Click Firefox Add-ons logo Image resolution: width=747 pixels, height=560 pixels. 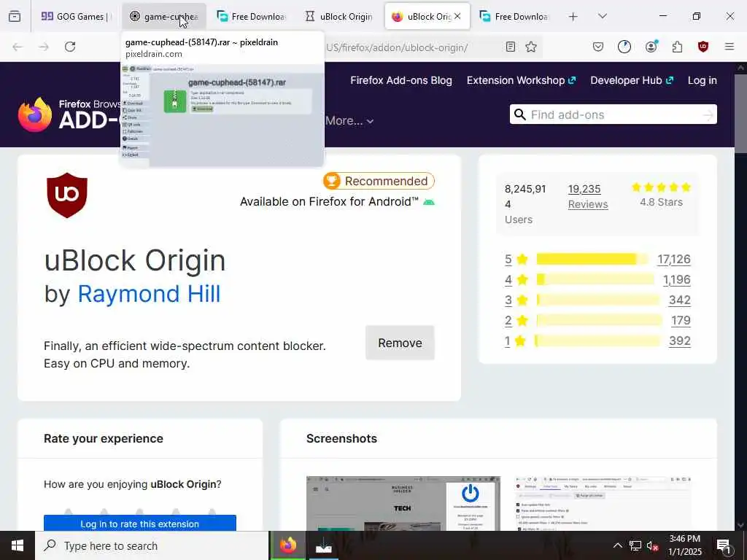[x=69, y=114]
